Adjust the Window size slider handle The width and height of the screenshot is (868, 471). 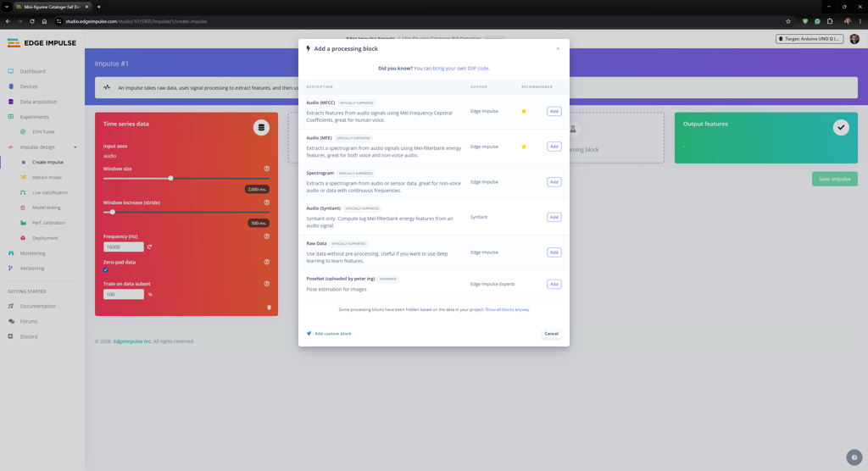pos(170,178)
